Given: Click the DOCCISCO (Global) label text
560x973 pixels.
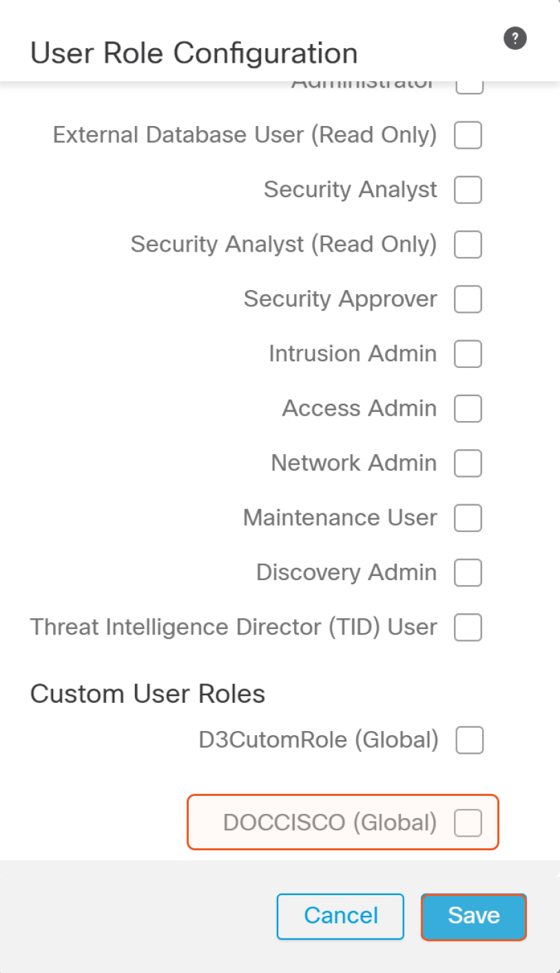Looking at the screenshot, I should pos(329,823).
